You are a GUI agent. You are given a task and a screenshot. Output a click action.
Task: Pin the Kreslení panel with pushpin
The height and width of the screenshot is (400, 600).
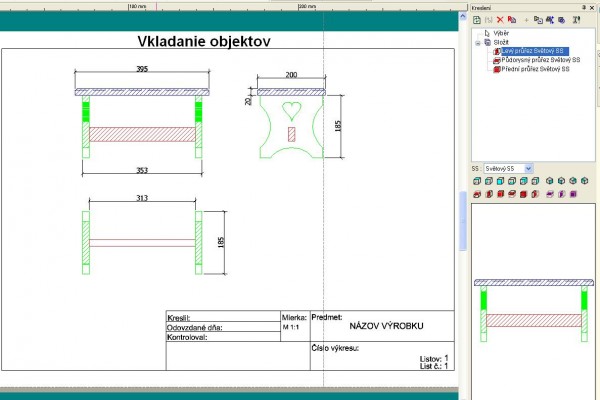(x=583, y=6)
